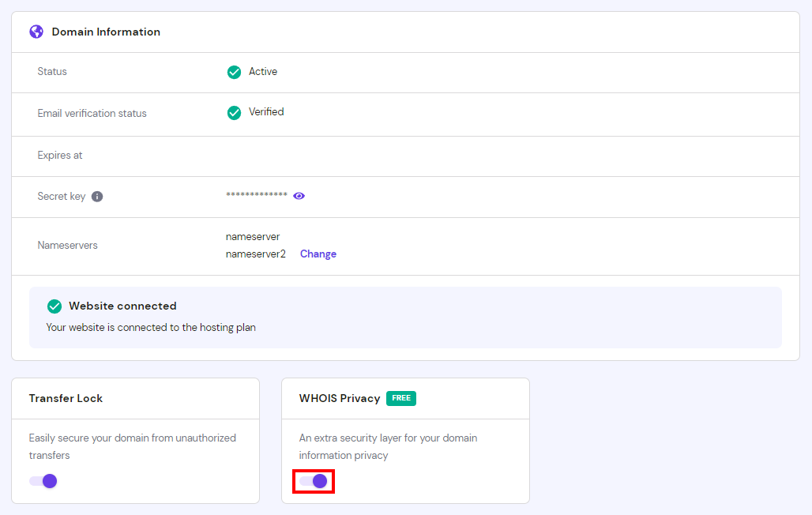Click the Website connected checkmark icon

coord(55,306)
